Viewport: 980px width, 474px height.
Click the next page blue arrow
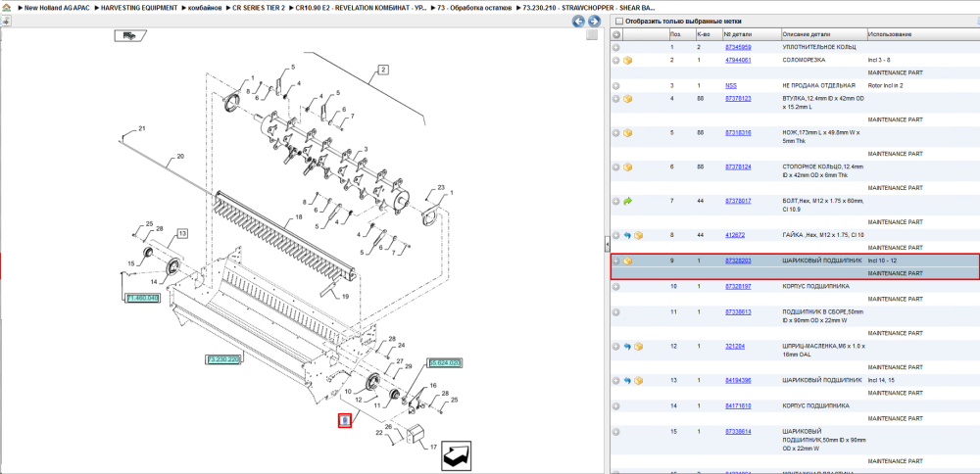[594, 22]
